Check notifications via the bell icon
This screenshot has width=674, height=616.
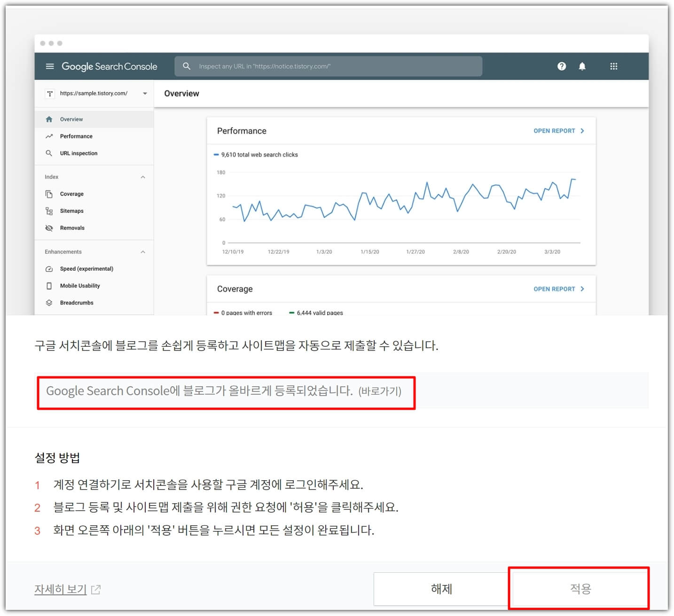(582, 66)
